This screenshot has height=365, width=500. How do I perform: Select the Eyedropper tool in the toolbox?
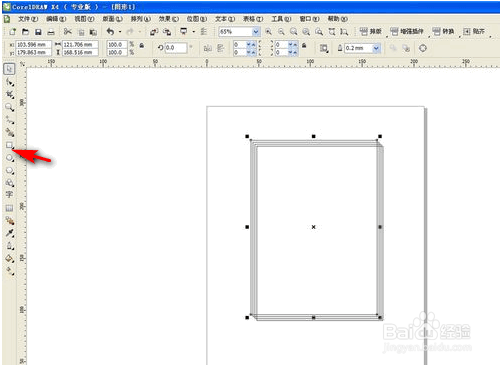point(9,233)
